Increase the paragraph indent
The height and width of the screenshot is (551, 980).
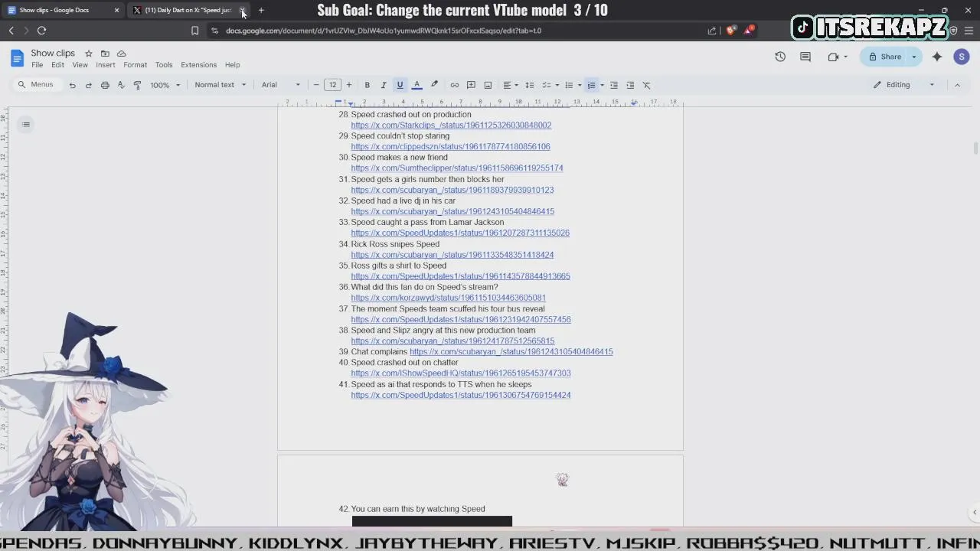click(630, 85)
